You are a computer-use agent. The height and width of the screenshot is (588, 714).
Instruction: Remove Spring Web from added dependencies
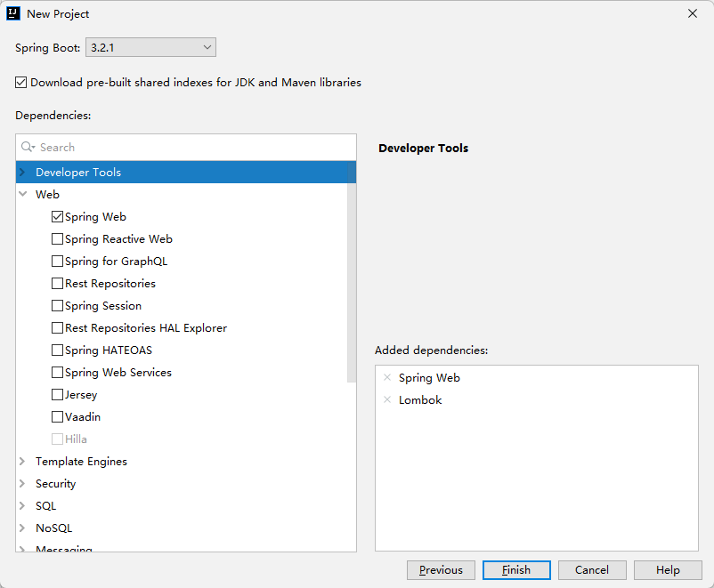coord(387,378)
